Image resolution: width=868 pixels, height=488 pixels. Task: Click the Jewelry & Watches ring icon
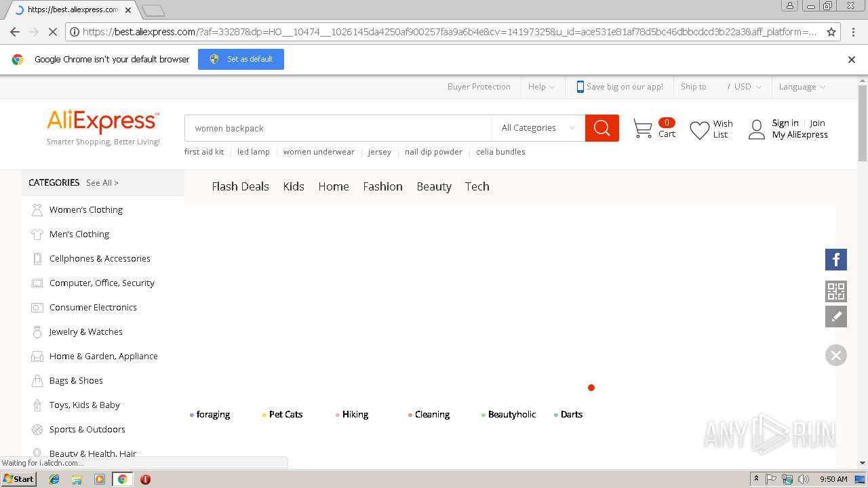(x=37, y=332)
